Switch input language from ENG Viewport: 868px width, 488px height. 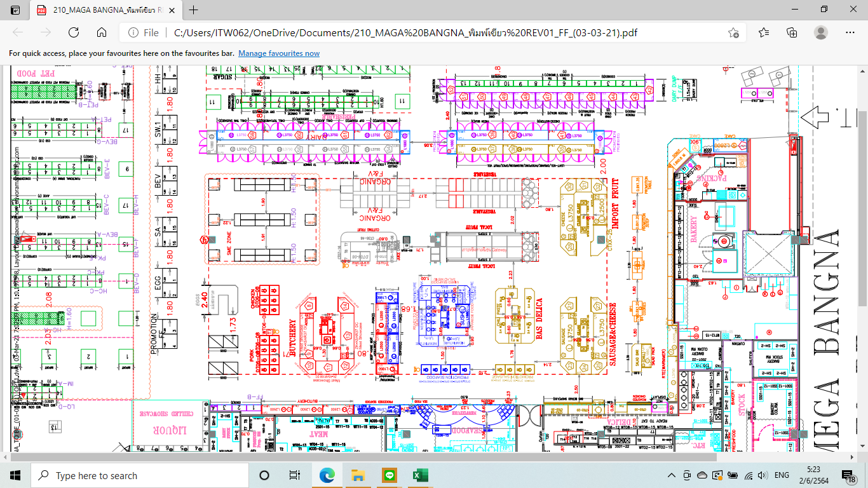click(x=782, y=475)
